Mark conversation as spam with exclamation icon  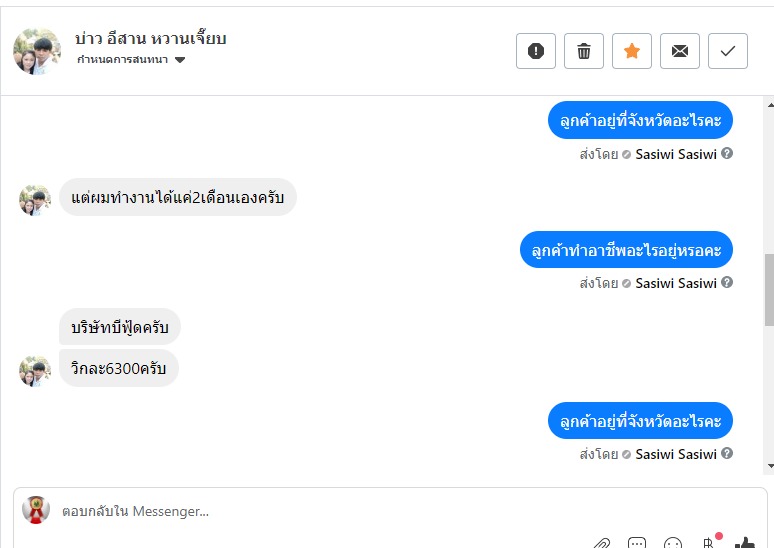536,51
